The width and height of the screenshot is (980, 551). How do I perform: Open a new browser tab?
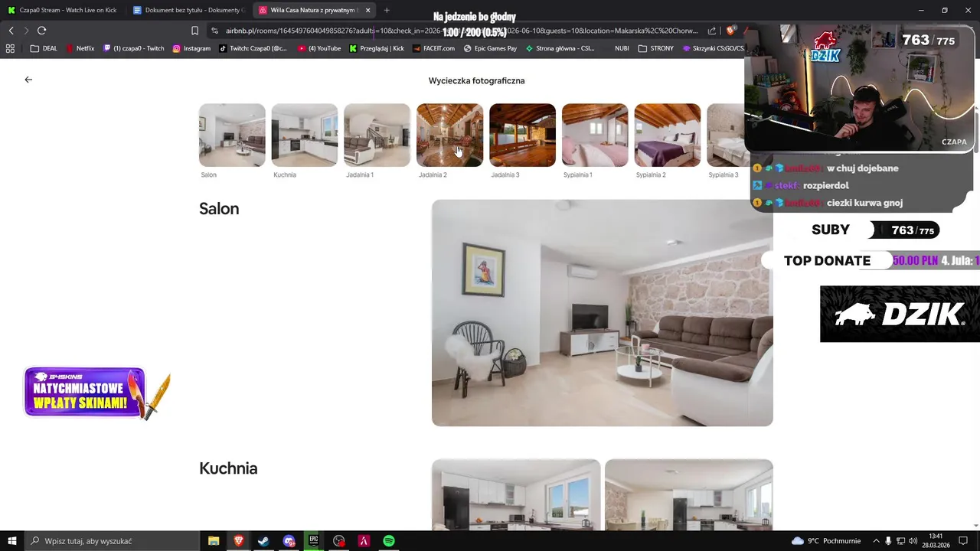click(x=387, y=10)
